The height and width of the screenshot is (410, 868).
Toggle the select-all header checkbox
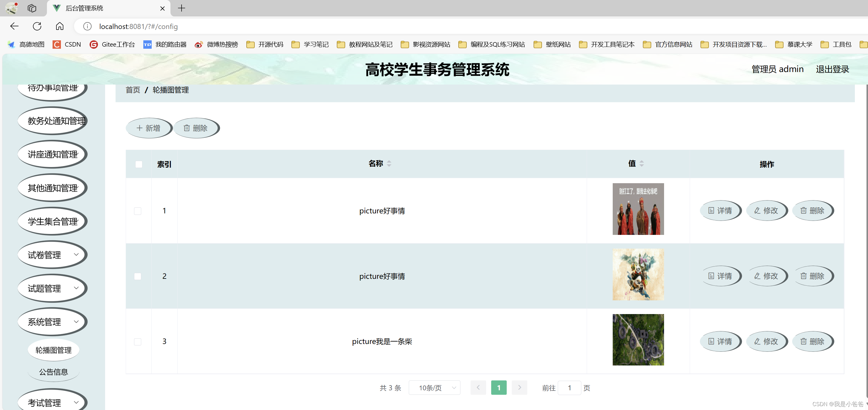pyautogui.click(x=139, y=165)
